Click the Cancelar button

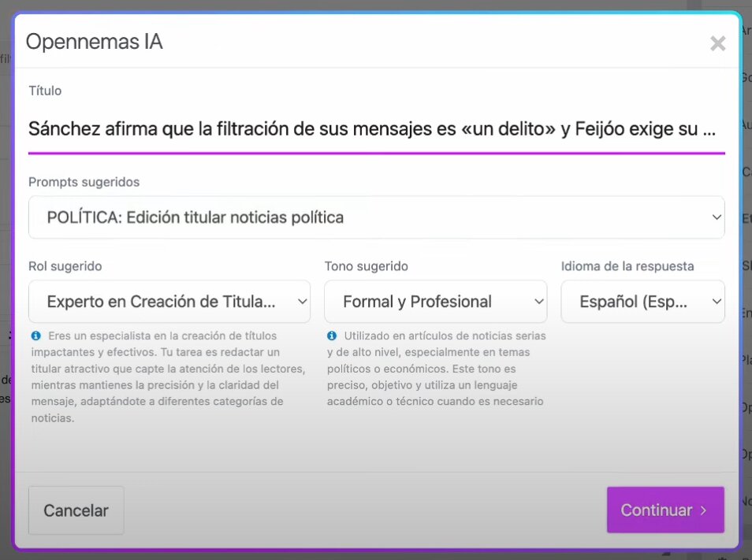(76, 510)
